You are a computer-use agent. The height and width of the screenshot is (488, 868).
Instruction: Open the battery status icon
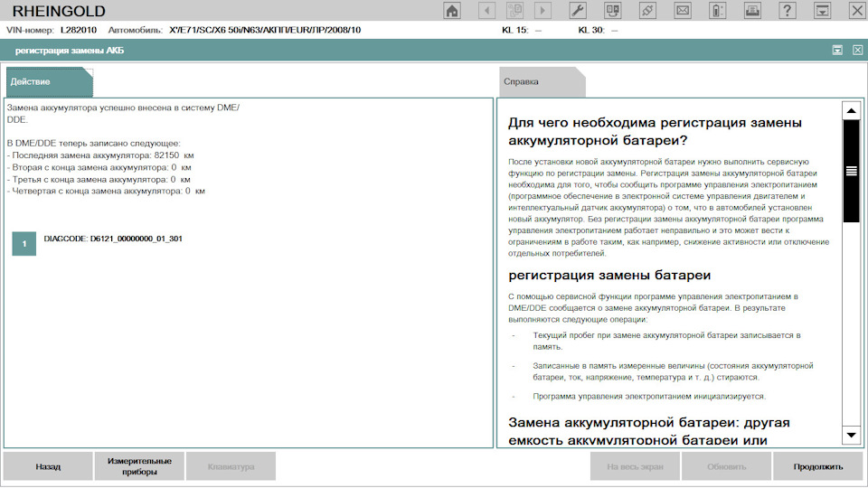(x=717, y=11)
